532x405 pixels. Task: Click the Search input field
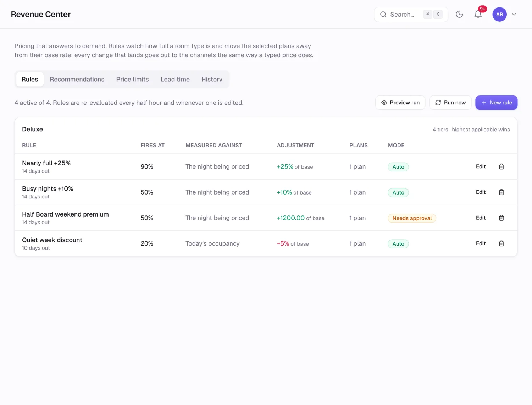[411, 15]
